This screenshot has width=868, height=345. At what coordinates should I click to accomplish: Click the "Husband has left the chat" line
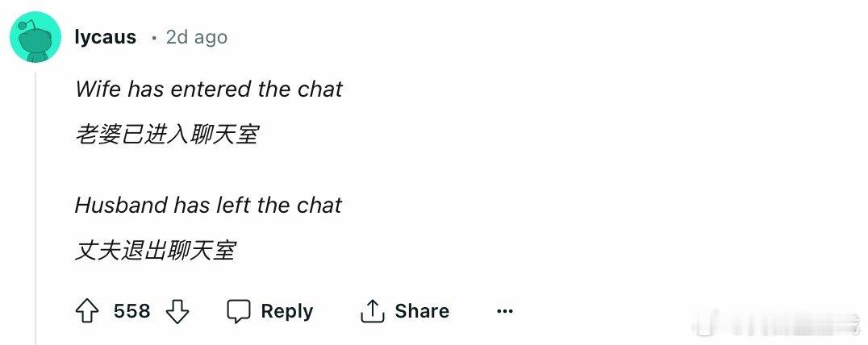(208, 206)
